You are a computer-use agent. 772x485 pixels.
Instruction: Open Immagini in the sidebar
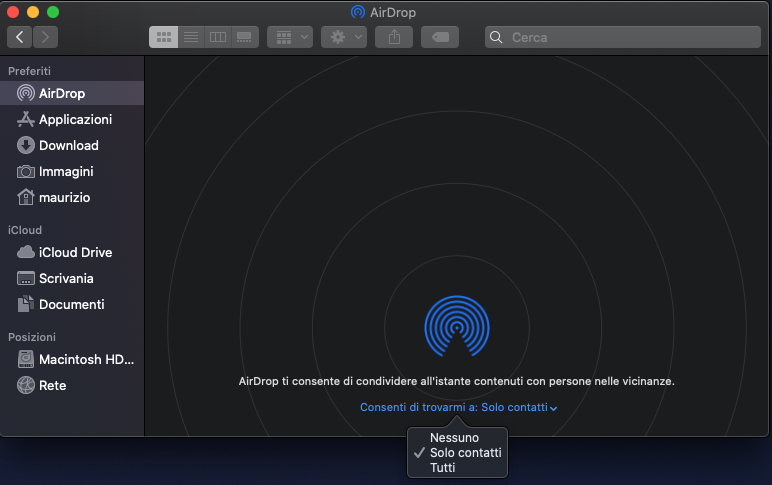click(72, 171)
